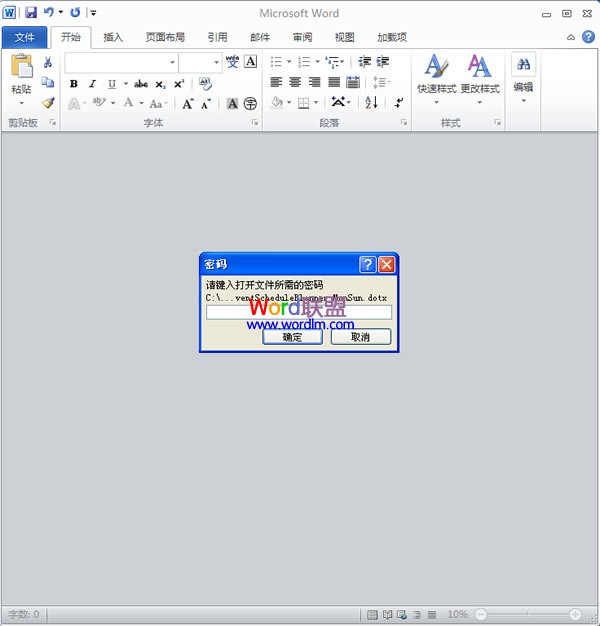Screen dimensions: 600x626
Task: Click the Change Styles icon
Action: (480, 68)
